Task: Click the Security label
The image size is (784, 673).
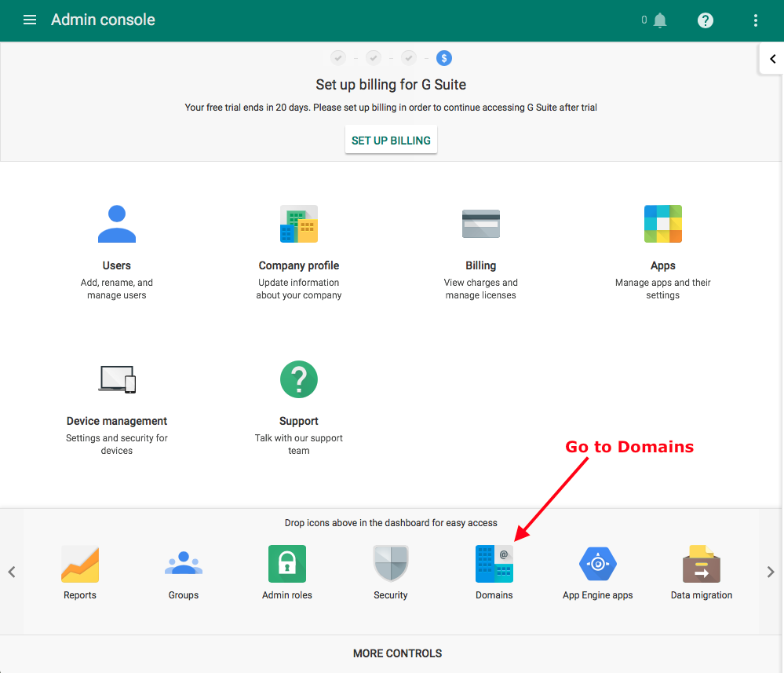Action: coord(391,595)
